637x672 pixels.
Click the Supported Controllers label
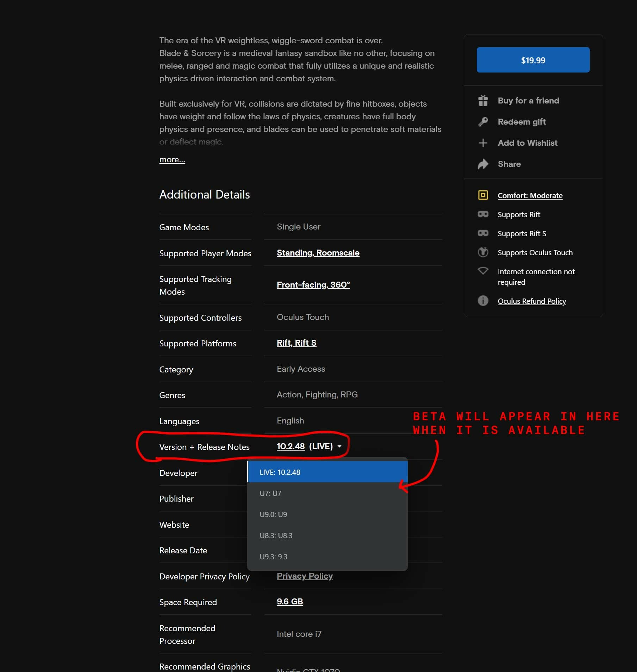pyautogui.click(x=200, y=318)
